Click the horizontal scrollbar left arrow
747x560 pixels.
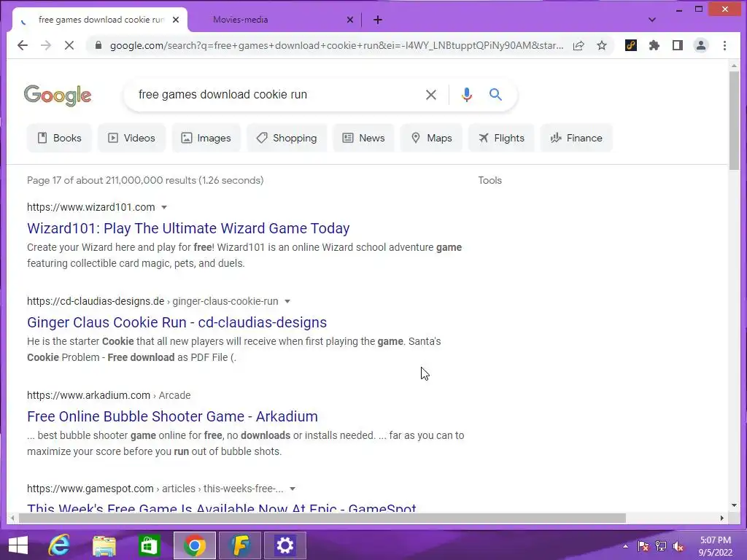[12, 518]
